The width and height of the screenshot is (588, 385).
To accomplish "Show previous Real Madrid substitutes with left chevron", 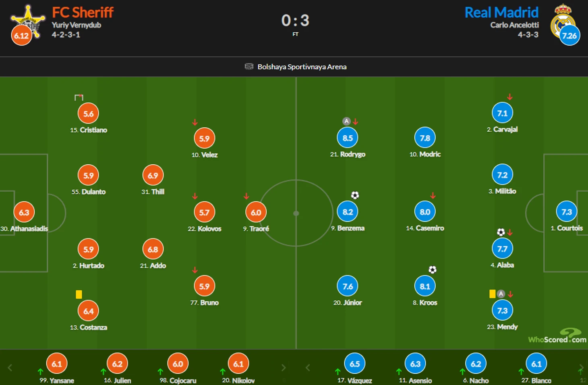I will click(308, 367).
